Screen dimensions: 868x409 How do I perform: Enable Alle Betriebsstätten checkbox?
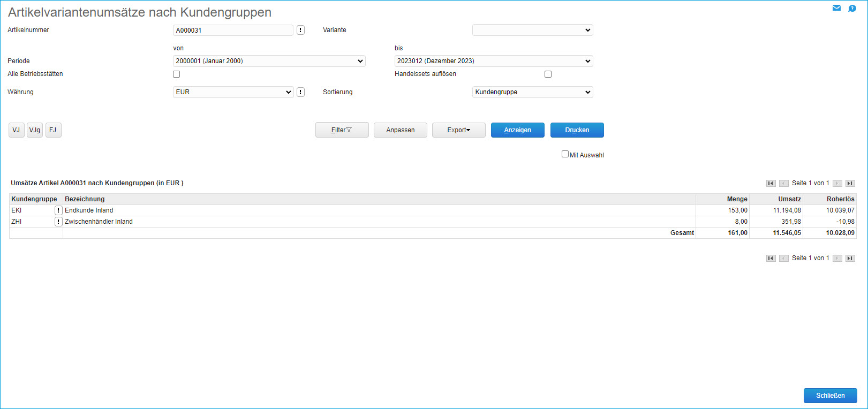coord(176,74)
